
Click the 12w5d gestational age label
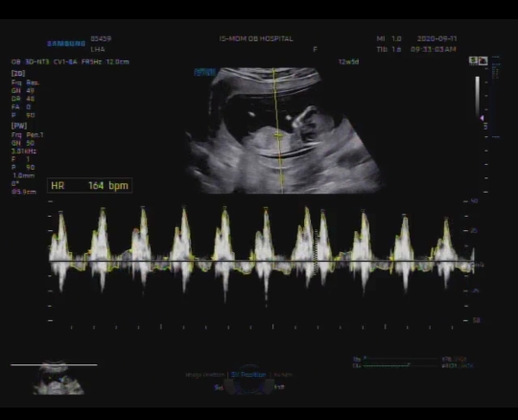(x=348, y=61)
